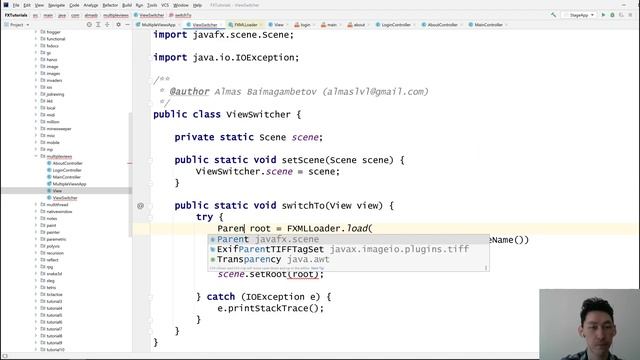Open the Refactor menu
The width and height of the screenshot is (640, 360).
(x=110, y=5)
